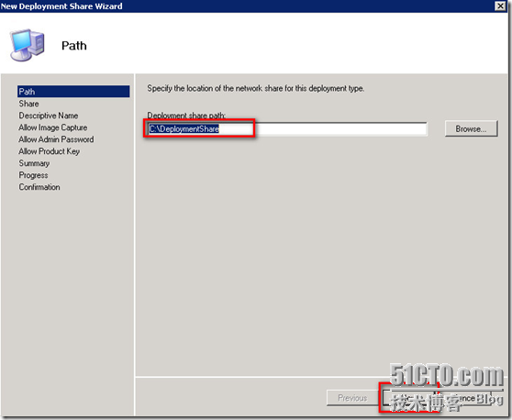The width and height of the screenshot is (512, 420).
Task: Open the Confirmation step
Action: pos(39,187)
